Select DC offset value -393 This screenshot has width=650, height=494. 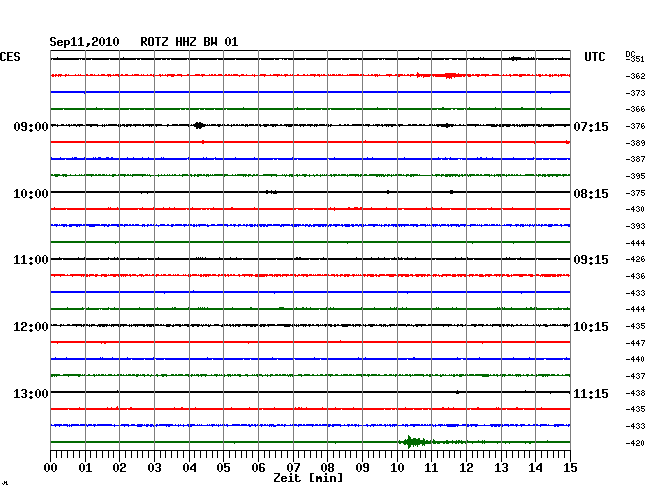[x=635, y=226]
